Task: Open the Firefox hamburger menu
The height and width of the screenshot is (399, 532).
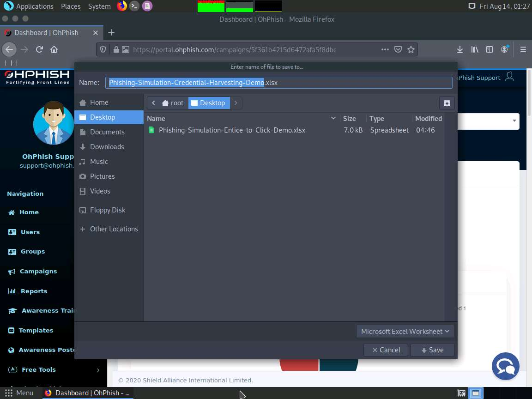Action: pos(523,49)
